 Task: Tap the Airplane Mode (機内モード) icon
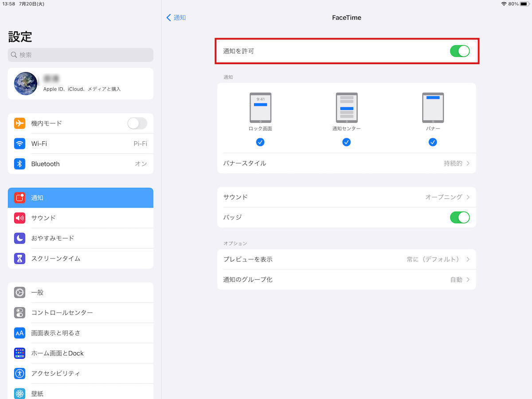click(20, 123)
